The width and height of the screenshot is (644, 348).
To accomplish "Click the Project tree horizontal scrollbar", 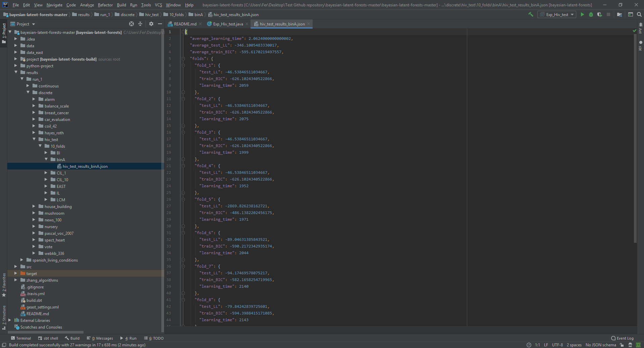I will (x=46, y=332).
